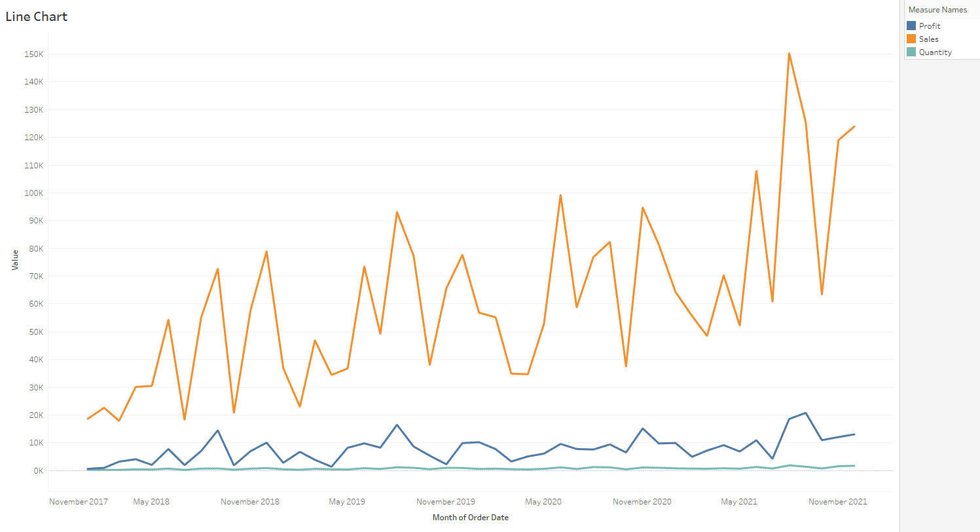Click the November 2017 x-axis label
This screenshot has width=980, height=532.
click(x=79, y=502)
